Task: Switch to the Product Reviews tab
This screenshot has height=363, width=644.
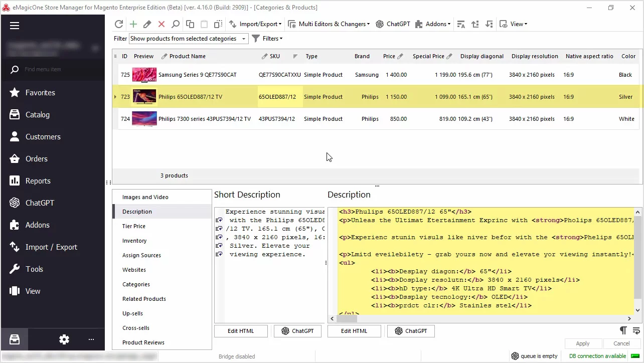Action: (162, 342)
